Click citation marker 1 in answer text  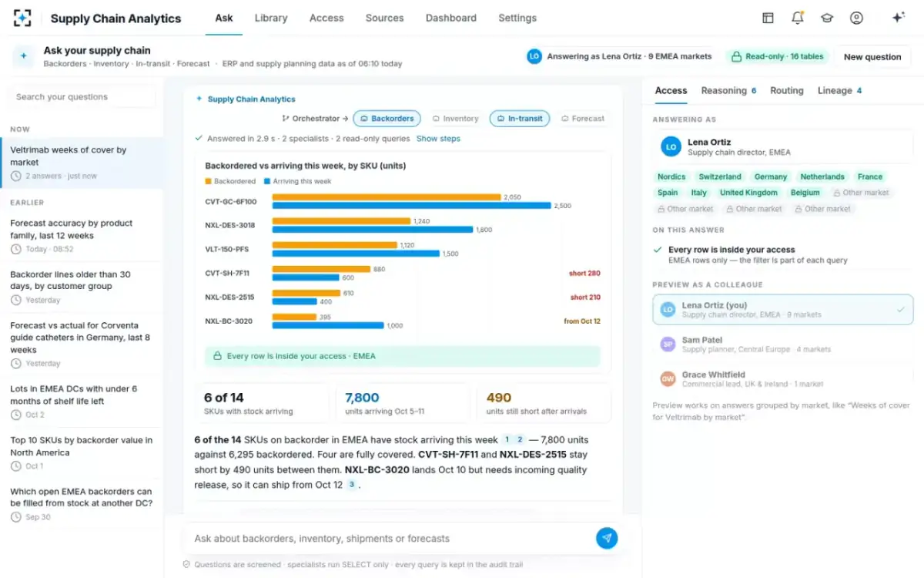pyautogui.click(x=507, y=439)
